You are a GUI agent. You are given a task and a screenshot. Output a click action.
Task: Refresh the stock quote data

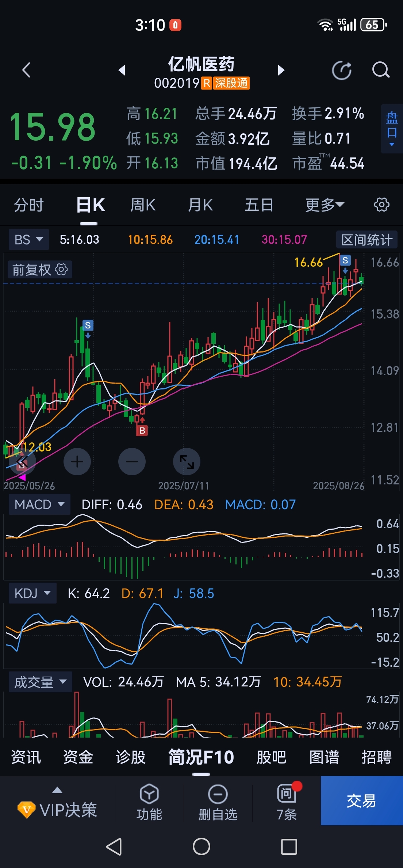(342, 70)
